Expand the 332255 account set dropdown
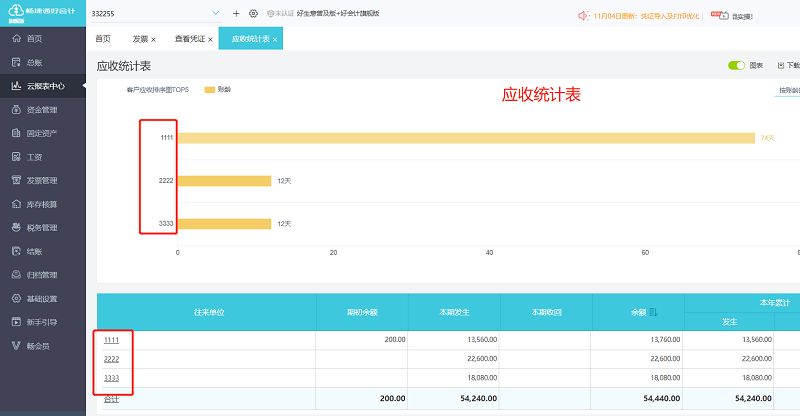 (216, 14)
